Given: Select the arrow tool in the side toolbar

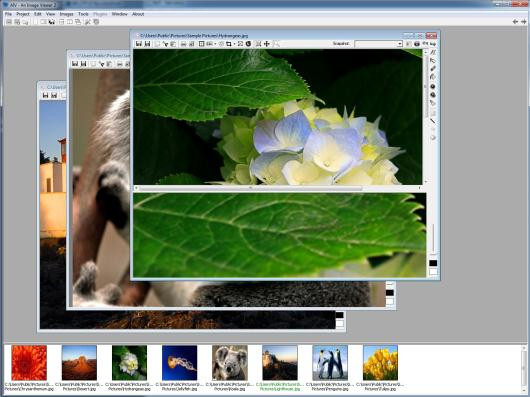Looking at the screenshot, I should pos(433,61).
